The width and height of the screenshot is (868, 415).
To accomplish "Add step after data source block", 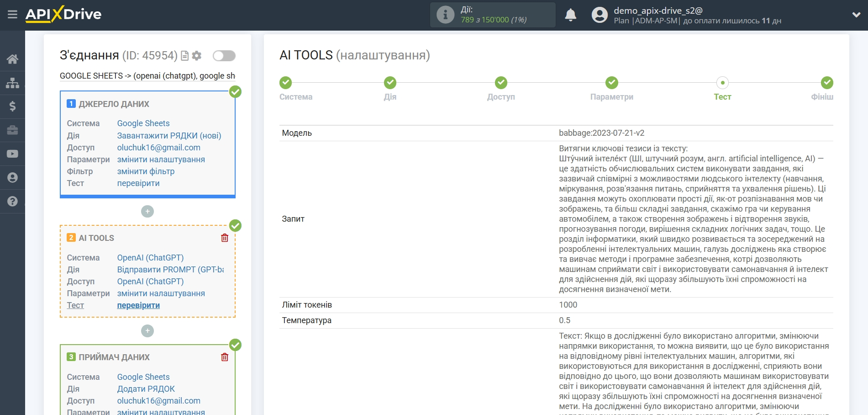I will point(147,212).
